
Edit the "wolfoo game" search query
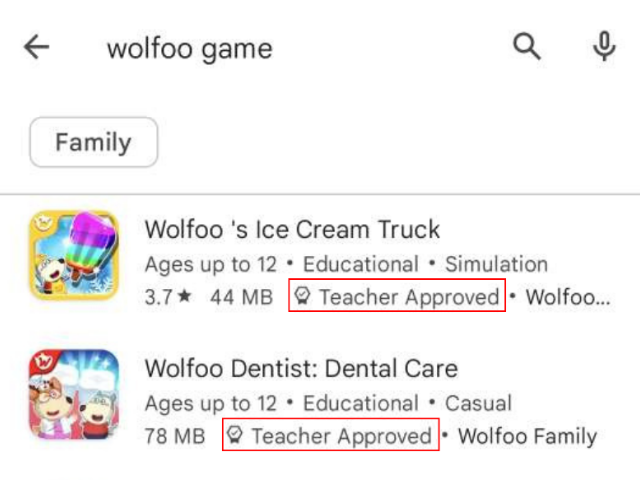pos(190,49)
